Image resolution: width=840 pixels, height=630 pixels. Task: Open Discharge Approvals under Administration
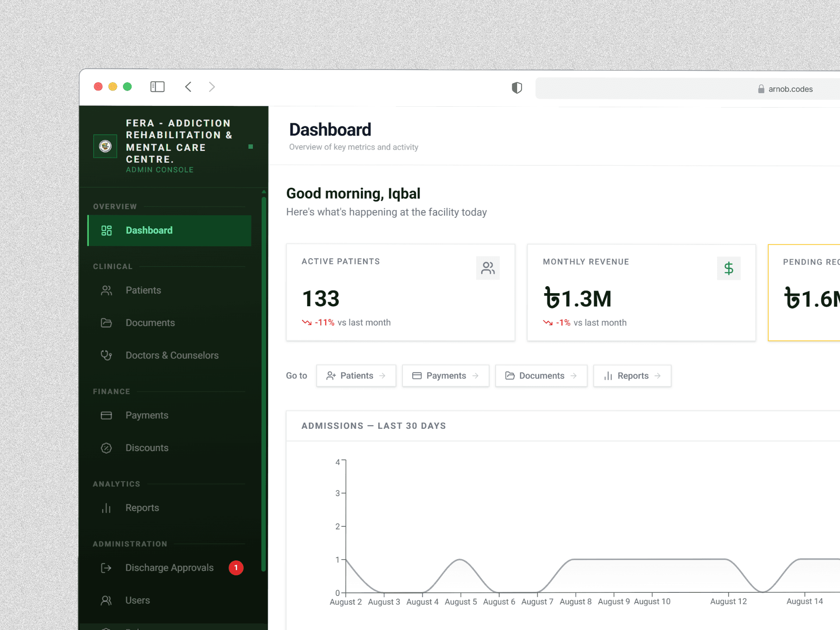click(169, 568)
